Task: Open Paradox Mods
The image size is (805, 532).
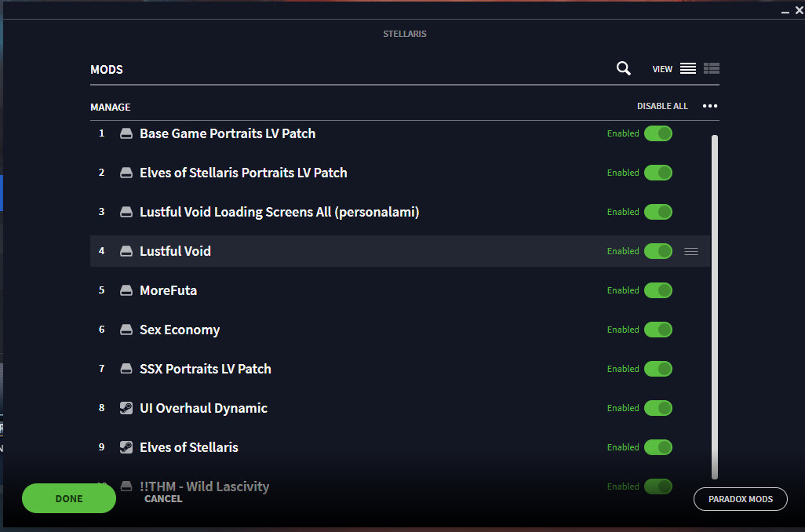Action: click(x=741, y=499)
